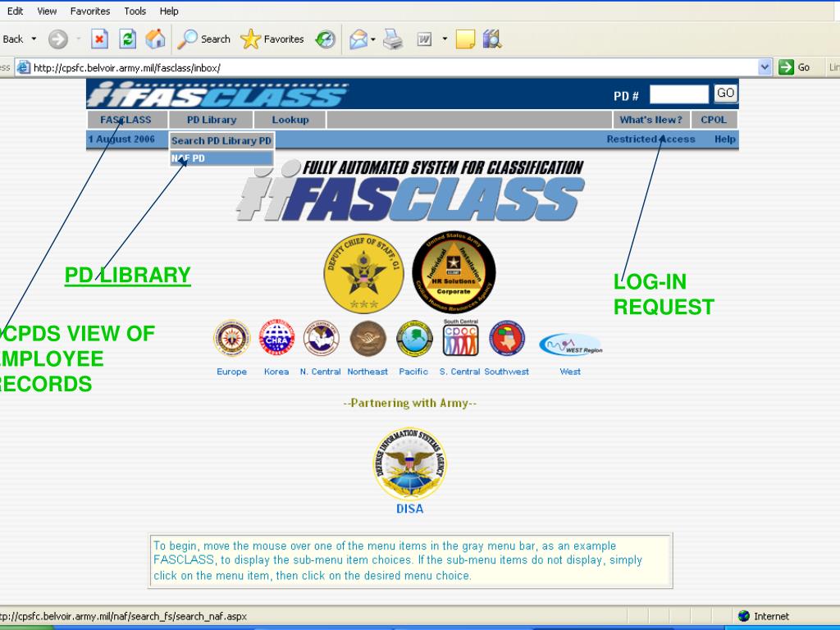Click the Help link in blue bar
Screen dimensions: 840x630
(x=725, y=139)
